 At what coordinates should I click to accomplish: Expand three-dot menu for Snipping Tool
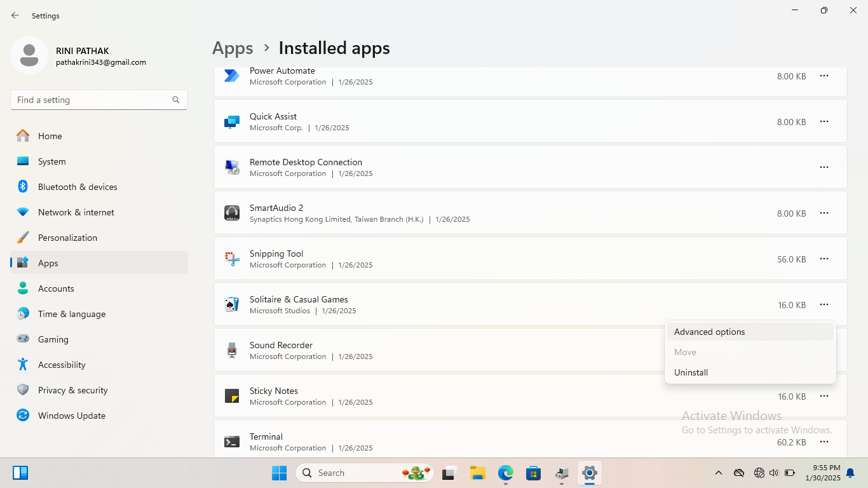tap(824, 259)
